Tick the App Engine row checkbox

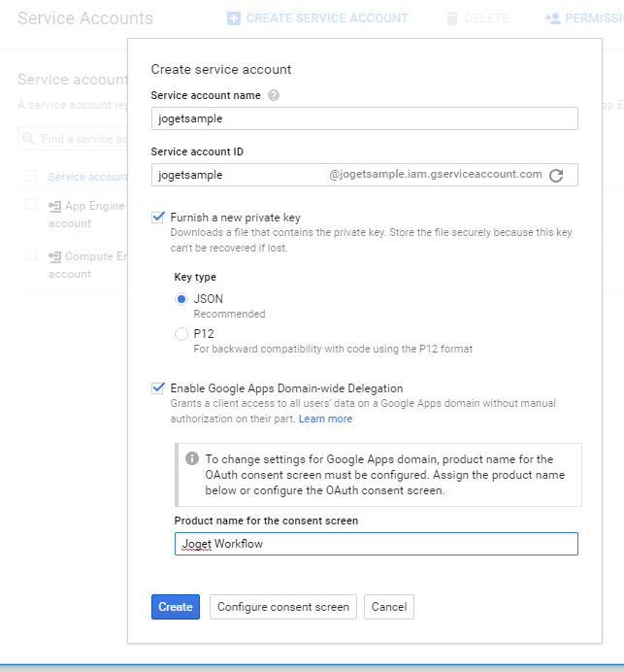31,205
